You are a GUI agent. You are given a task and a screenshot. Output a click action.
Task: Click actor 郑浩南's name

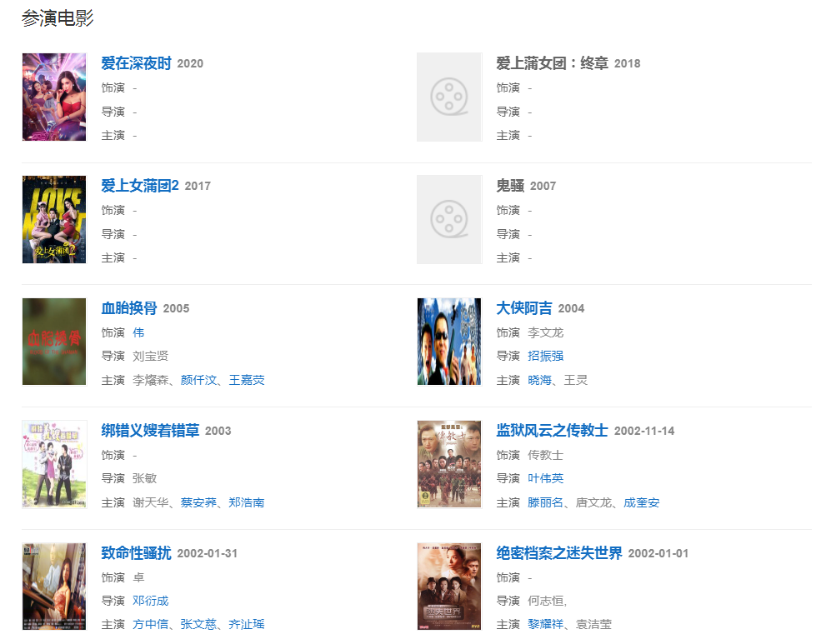point(247,502)
